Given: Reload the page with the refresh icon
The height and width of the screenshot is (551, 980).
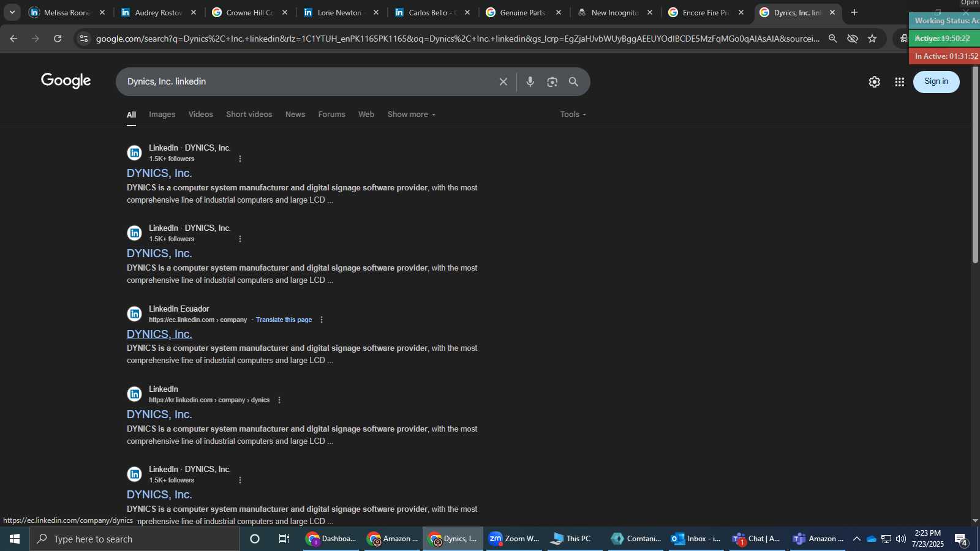Looking at the screenshot, I should [x=58, y=39].
